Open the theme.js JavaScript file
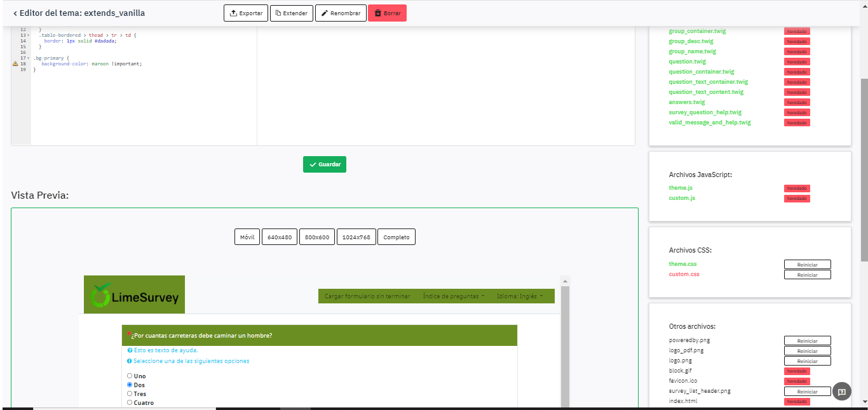The height and width of the screenshot is (410, 868). tap(681, 188)
